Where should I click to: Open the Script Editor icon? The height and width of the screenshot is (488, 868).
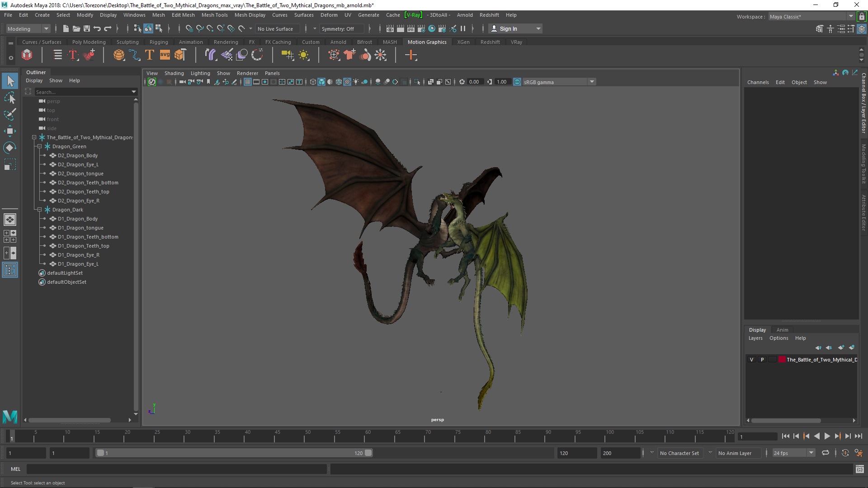[x=860, y=469]
